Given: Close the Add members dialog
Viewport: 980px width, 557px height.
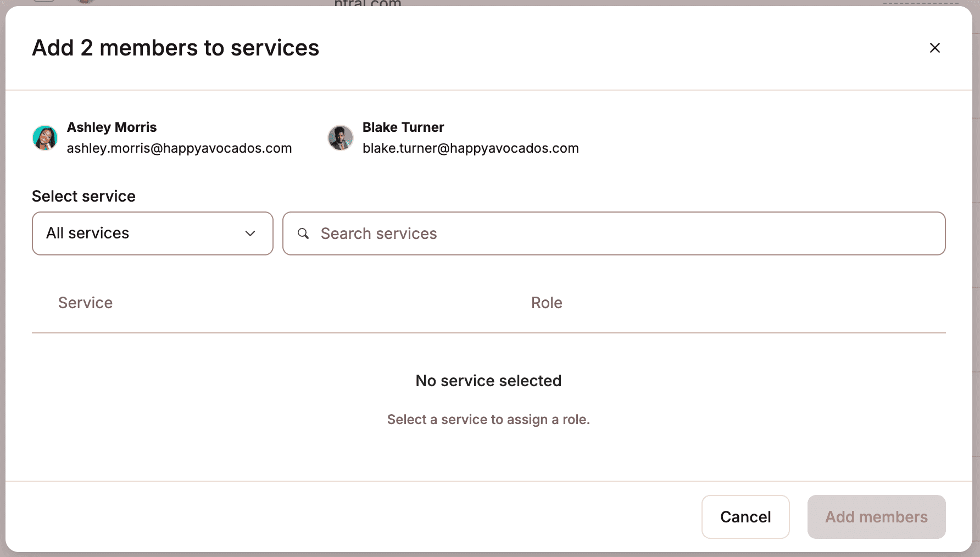Looking at the screenshot, I should 934,48.
